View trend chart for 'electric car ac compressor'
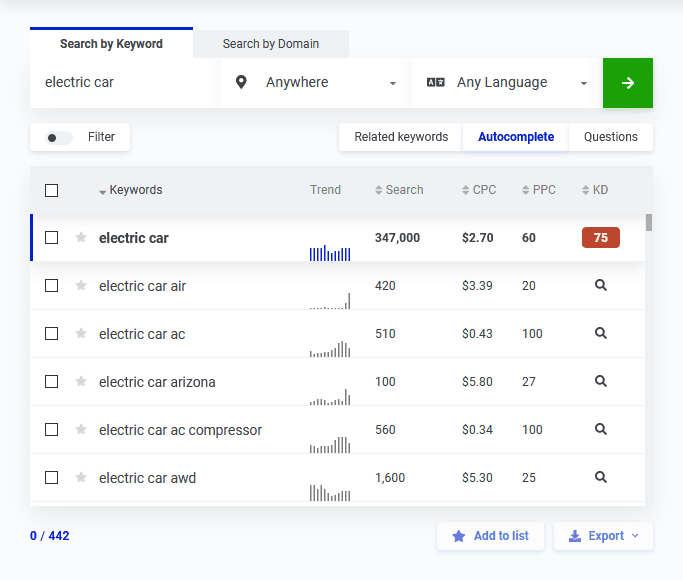 (330, 445)
